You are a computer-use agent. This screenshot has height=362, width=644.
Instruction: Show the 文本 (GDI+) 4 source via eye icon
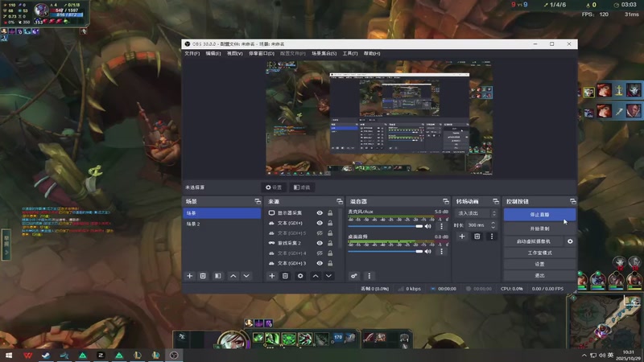point(320,253)
